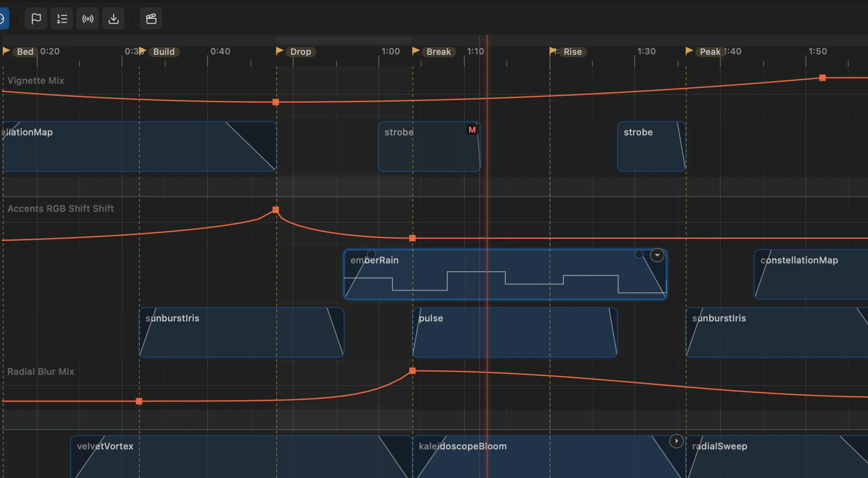The image size is (868, 478).
Task: Click the kaleidoscopeBloom clip play circle
Action: pyautogui.click(x=676, y=441)
